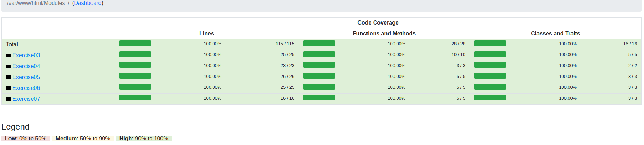Click Exercise03 functions coverage progress bar
644x145 pixels.
(x=319, y=54)
